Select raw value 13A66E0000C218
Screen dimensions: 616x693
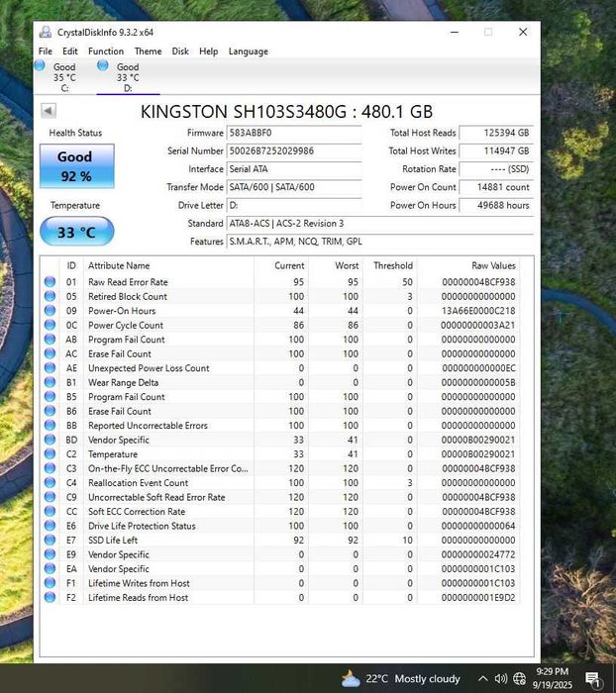(x=478, y=311)
